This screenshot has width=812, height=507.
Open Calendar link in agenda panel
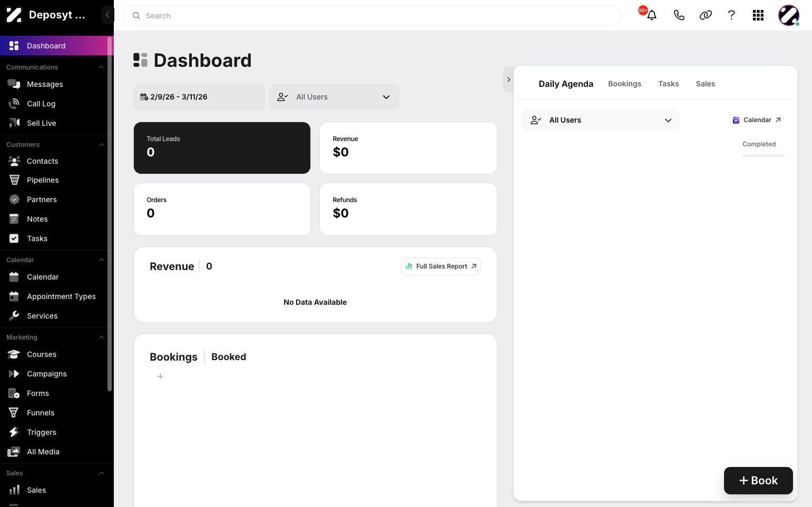pos(757,120)
